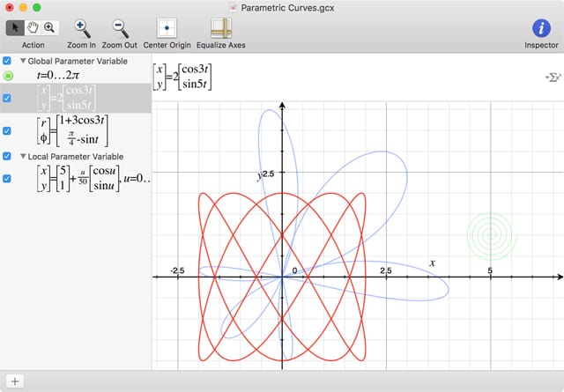Click the green spiral curve on graph
The width and height of the screenshot is (564, 392).
(490, 233)
